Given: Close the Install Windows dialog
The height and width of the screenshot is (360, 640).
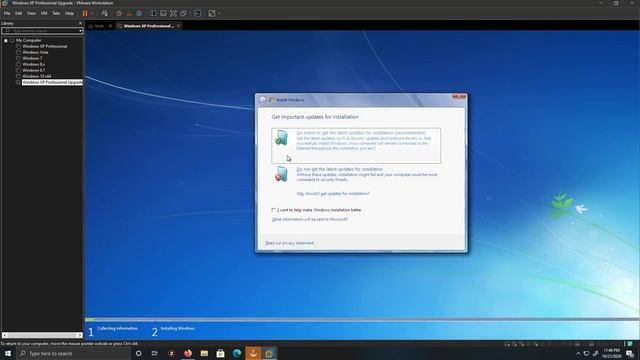Looking at the screenshot, I should [459, 97].
